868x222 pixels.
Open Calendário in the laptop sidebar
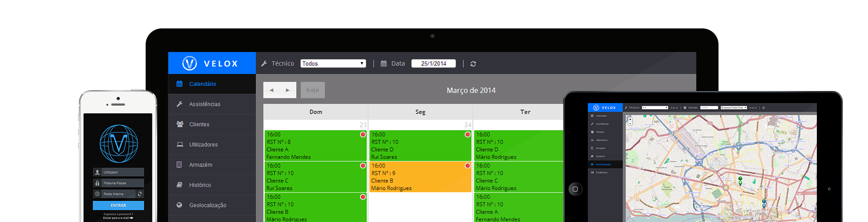coord(212,84)
